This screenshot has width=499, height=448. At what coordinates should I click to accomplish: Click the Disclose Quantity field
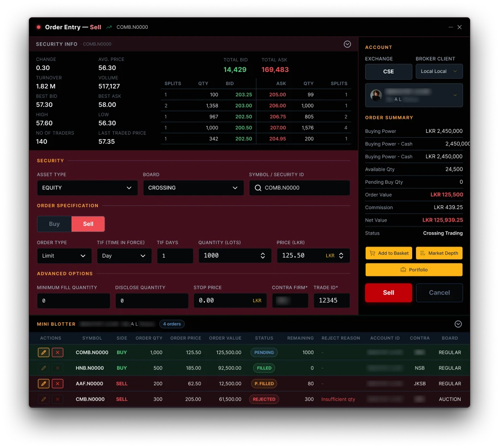point(152,301)
